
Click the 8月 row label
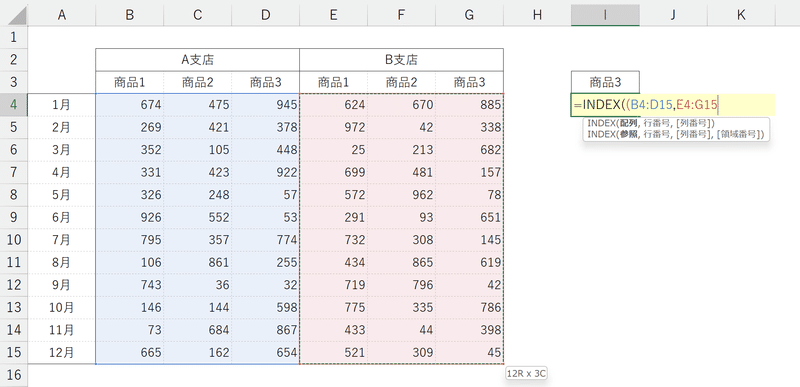(62, 262)
